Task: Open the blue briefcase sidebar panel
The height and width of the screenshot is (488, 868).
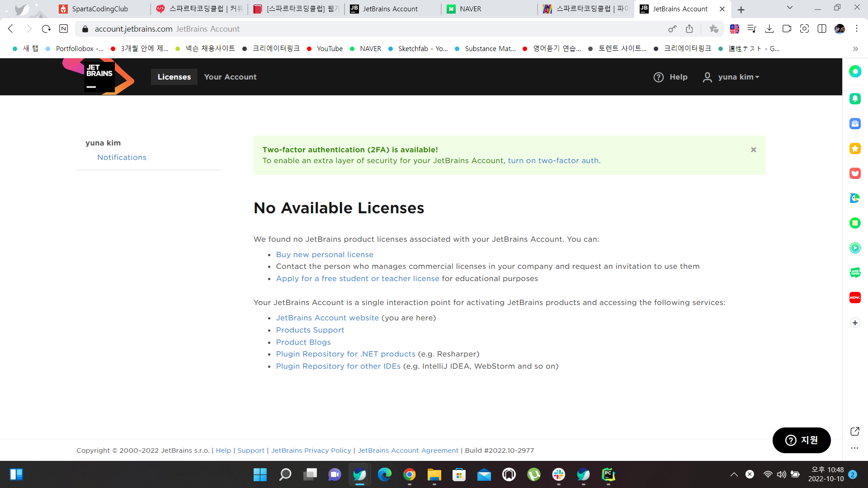Action: click(x=855, y=124)
